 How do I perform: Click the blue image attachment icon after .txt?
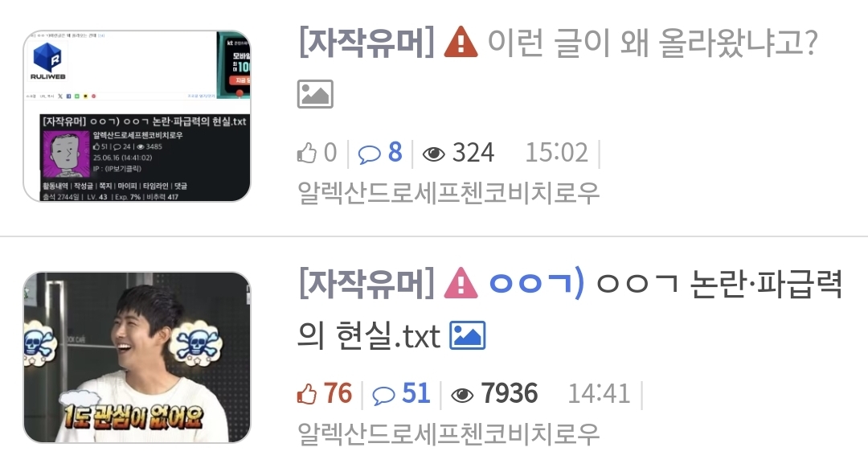(x=467, y=335)
